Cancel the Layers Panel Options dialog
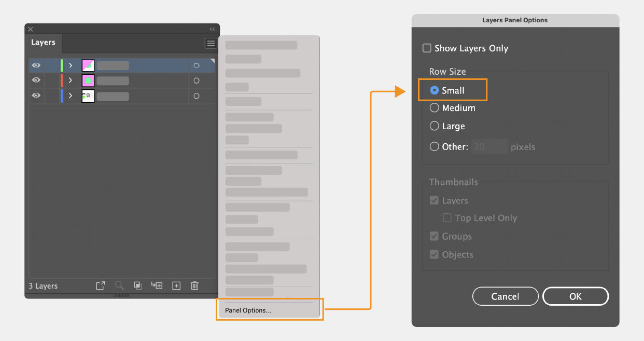644x341 pixels. coord(505,296)
